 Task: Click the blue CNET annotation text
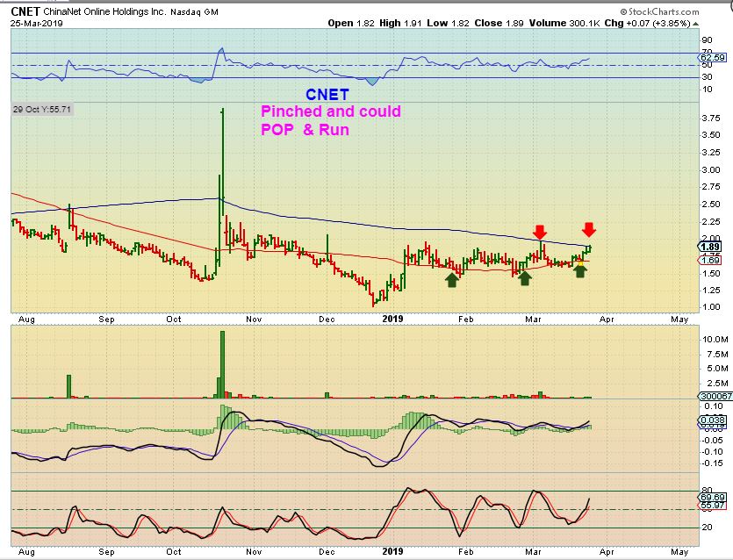point(327,95)
